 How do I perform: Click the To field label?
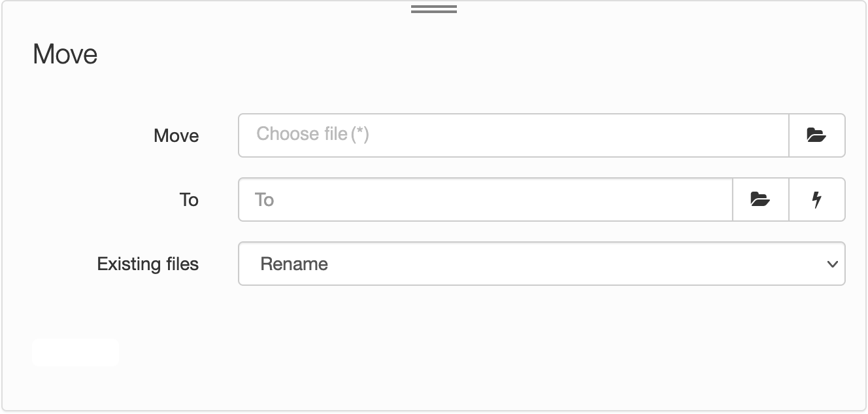(x=189, y=199)
